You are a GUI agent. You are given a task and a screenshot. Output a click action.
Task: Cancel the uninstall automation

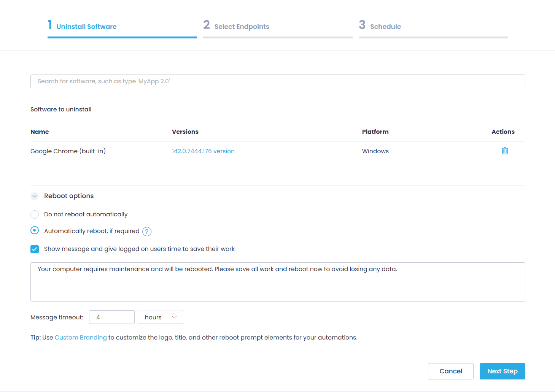click(x=450, y=371)
